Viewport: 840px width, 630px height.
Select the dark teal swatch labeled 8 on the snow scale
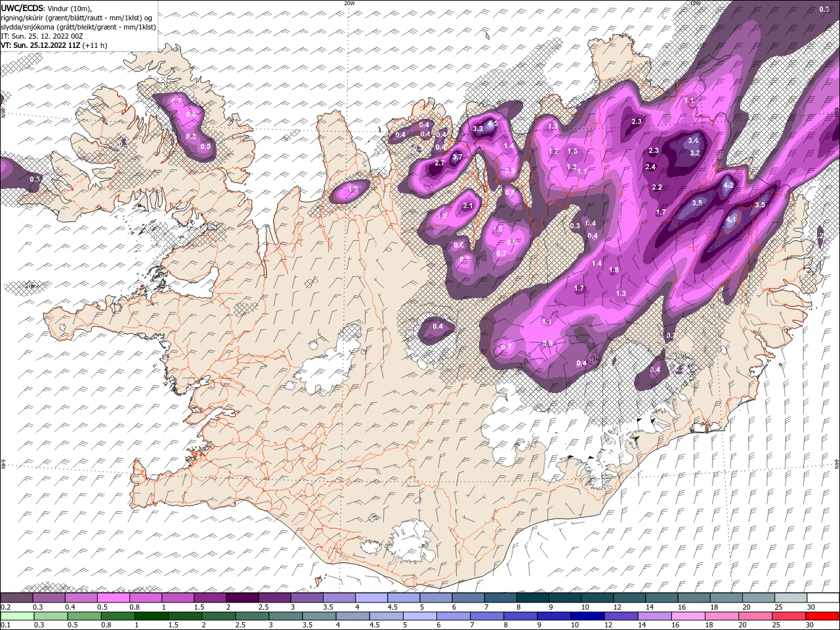[x=533, y=598]
